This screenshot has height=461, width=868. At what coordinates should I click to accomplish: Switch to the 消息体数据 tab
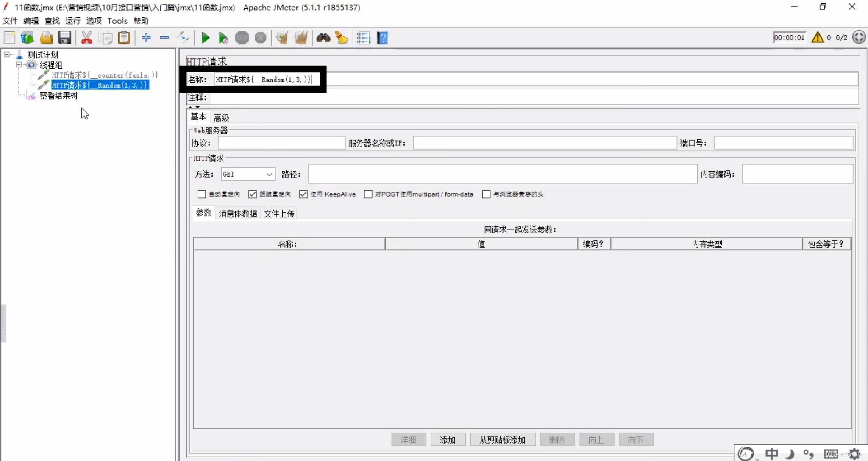coord(238,214)
